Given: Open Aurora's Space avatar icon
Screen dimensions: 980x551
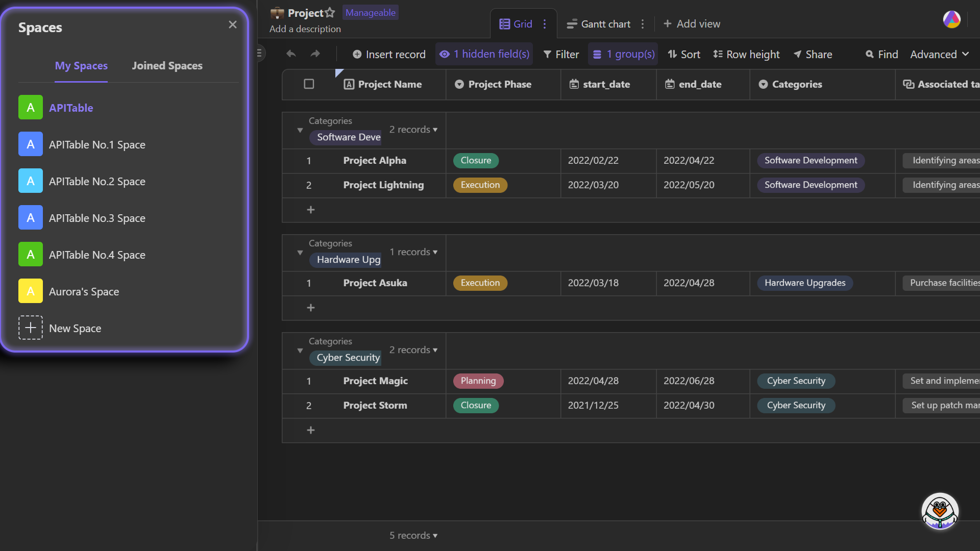Looking at the screenshot, I should [x=31, y=291].
